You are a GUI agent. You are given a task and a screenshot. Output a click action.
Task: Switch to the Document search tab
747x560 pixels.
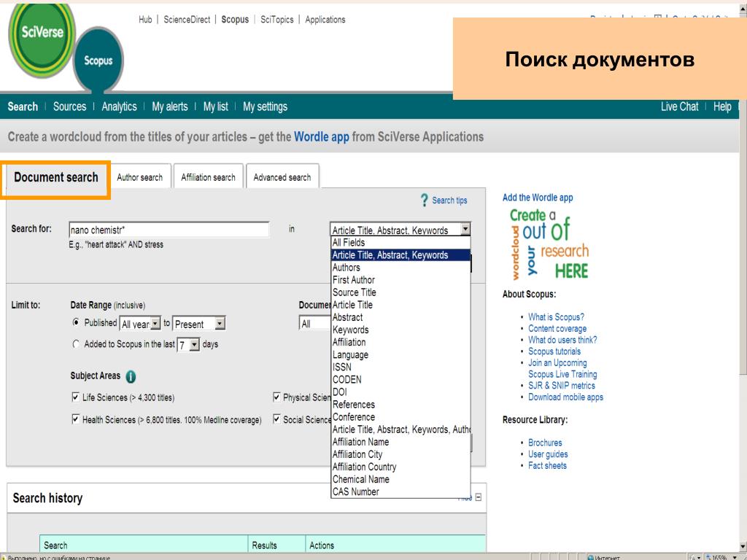point(55,178)
